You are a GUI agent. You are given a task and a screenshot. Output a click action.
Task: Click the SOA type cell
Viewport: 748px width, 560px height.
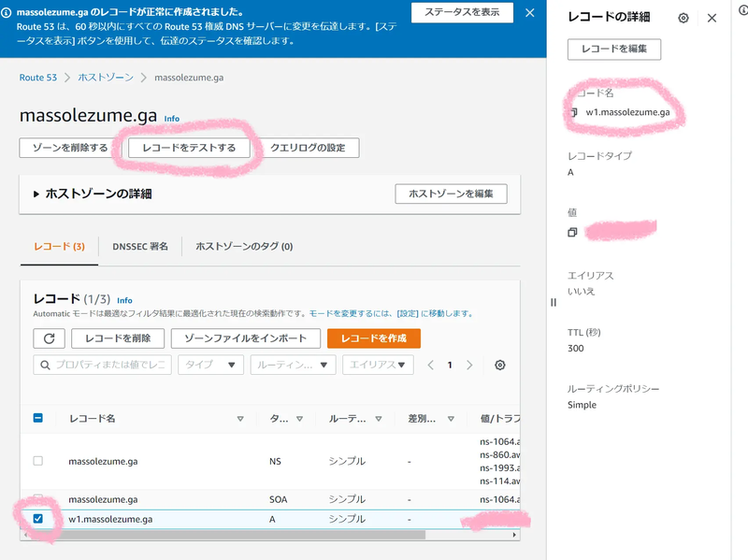click(278, 499)
